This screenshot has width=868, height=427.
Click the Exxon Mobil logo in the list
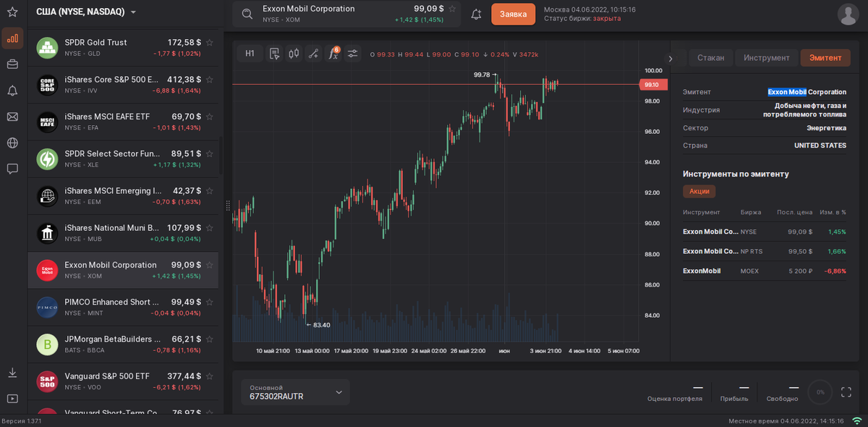(47, 270)
